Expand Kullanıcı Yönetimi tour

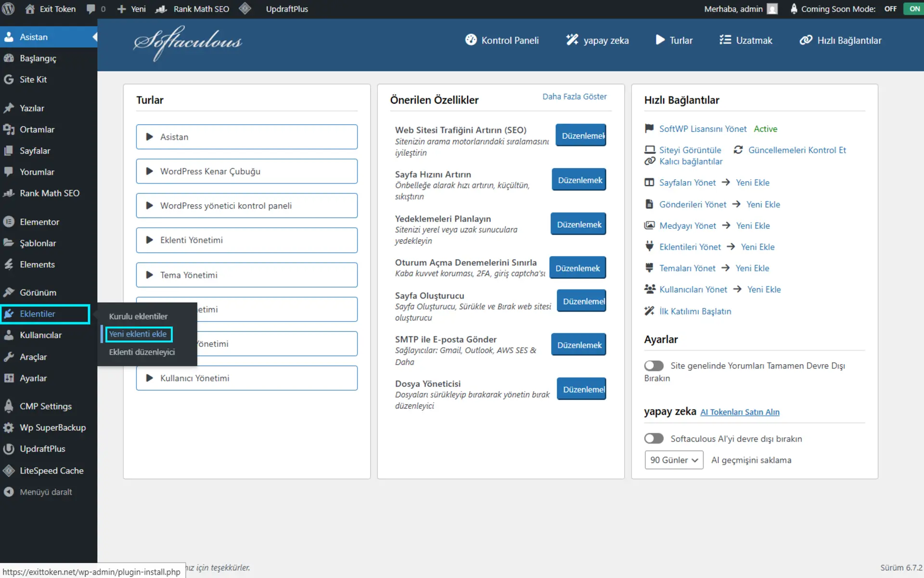coord(246,378)
